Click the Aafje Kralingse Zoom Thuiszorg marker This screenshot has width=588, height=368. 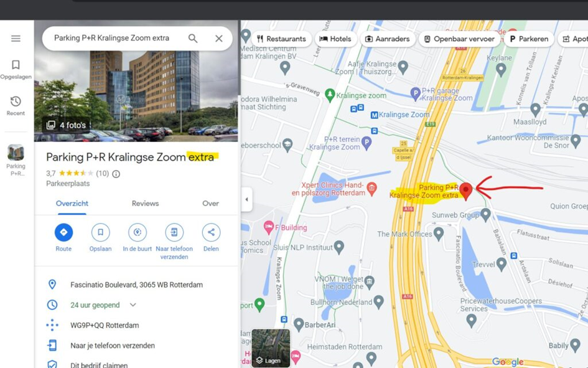(403, 67)
